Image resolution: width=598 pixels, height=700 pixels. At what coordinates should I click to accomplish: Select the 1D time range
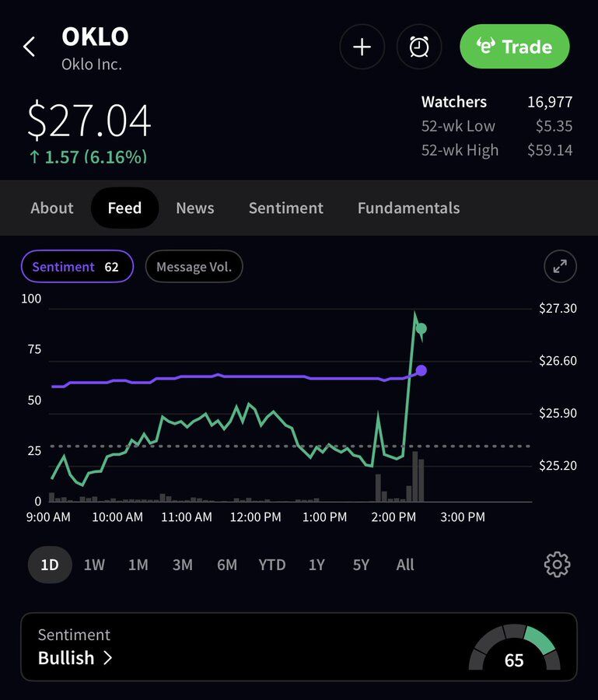point(50,565)
